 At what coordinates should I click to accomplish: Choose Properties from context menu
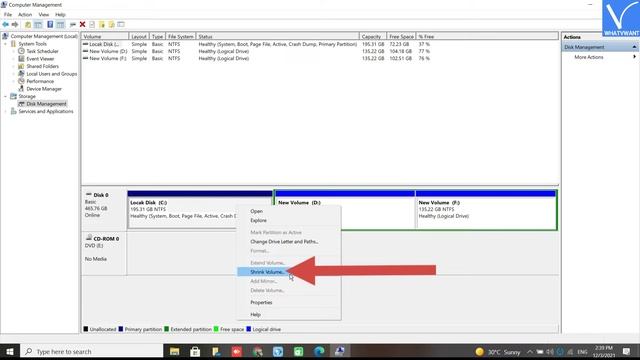pyautogui.click(x=289, y=302)
